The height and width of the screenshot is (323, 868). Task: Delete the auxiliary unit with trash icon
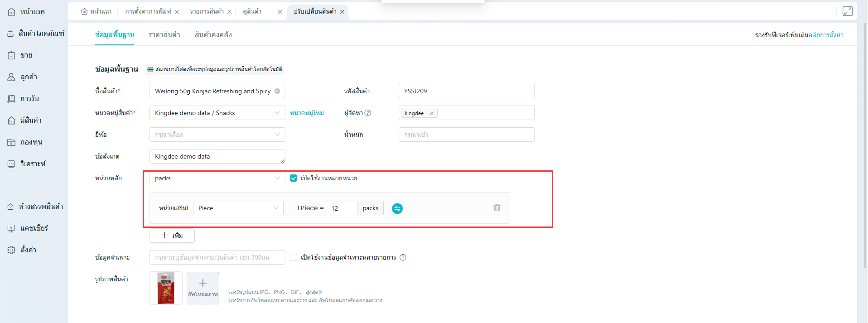[497, 207]
